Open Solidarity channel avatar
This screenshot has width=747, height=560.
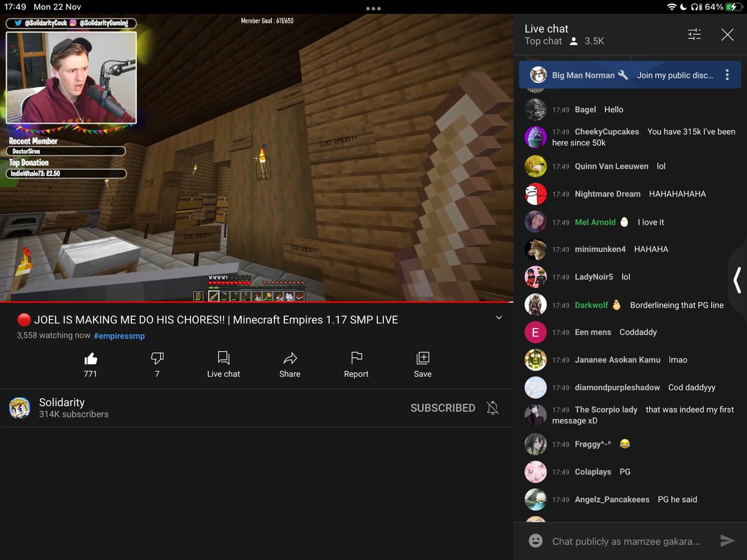point(19,408)
